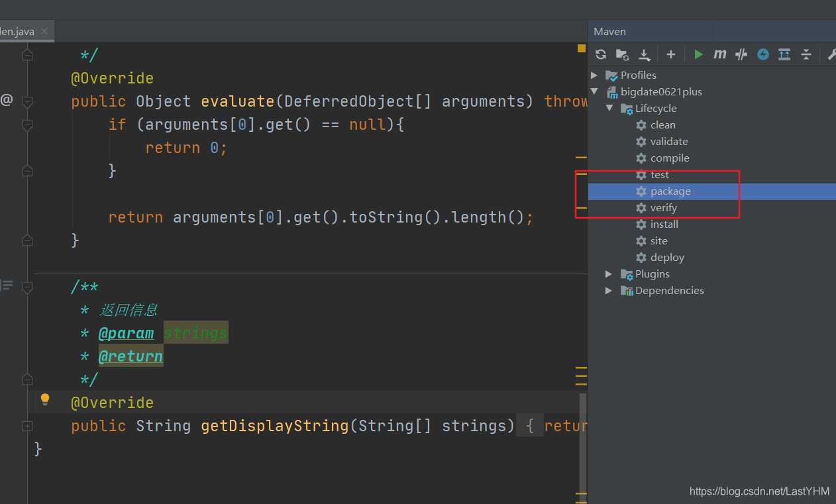
Task: Select the Dependencies folder label
Action: point(670,290)
